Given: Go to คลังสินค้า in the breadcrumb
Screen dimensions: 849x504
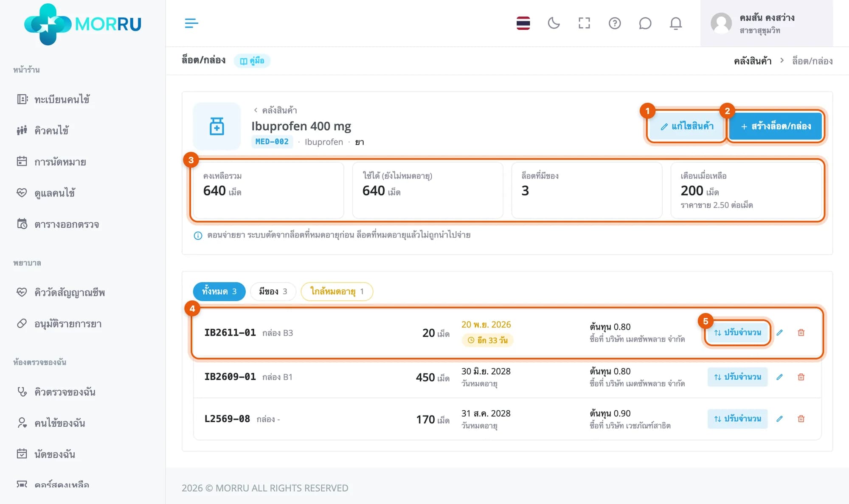Looking at the screenshot, I should (x=753, y=61).
